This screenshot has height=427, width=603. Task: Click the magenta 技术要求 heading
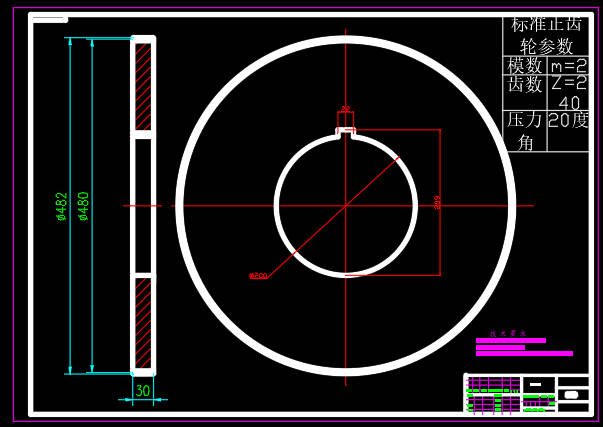point(508,333)
